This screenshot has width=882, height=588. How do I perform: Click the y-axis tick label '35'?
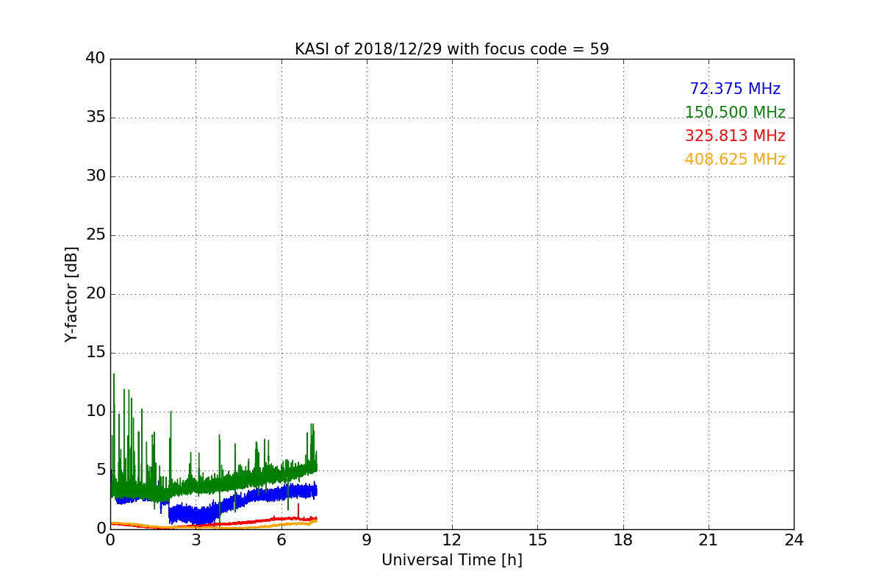click(96, 118)
